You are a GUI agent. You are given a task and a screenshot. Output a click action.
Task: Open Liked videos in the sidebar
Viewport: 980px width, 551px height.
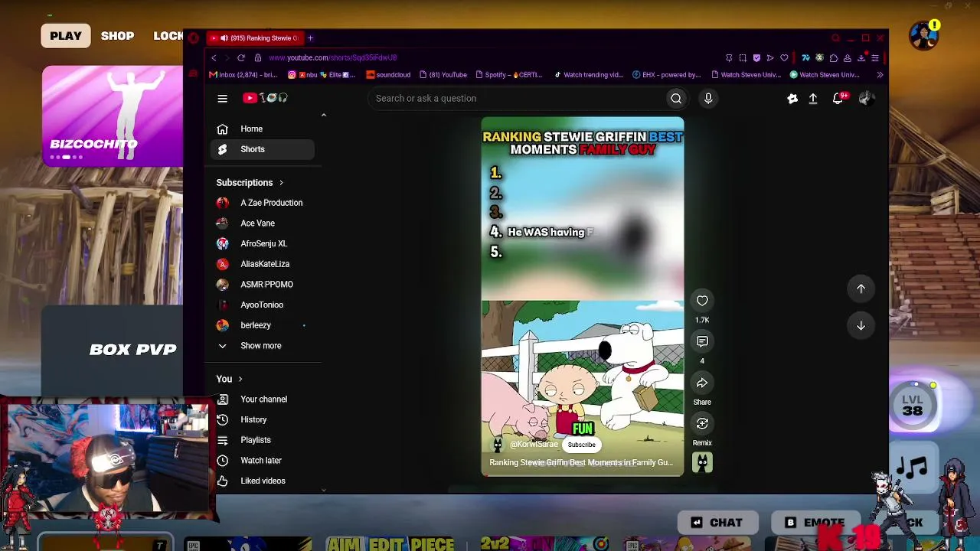263,481
